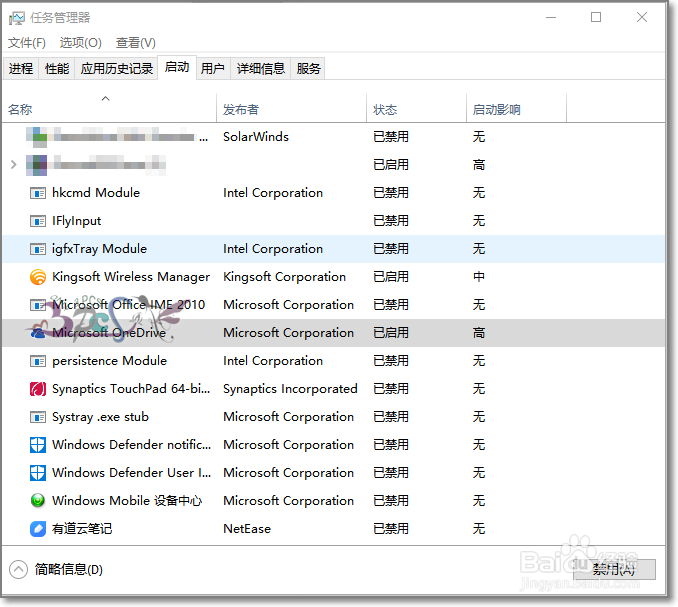Screen dimensions: 678x607
Task: Open the 选项(O) menu
Action: 80,43
